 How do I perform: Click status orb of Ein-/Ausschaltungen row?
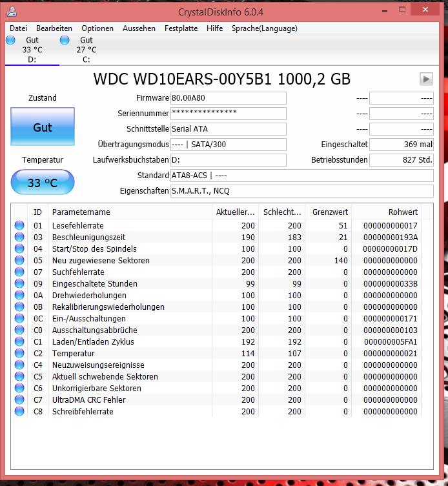tap(19, 318)
